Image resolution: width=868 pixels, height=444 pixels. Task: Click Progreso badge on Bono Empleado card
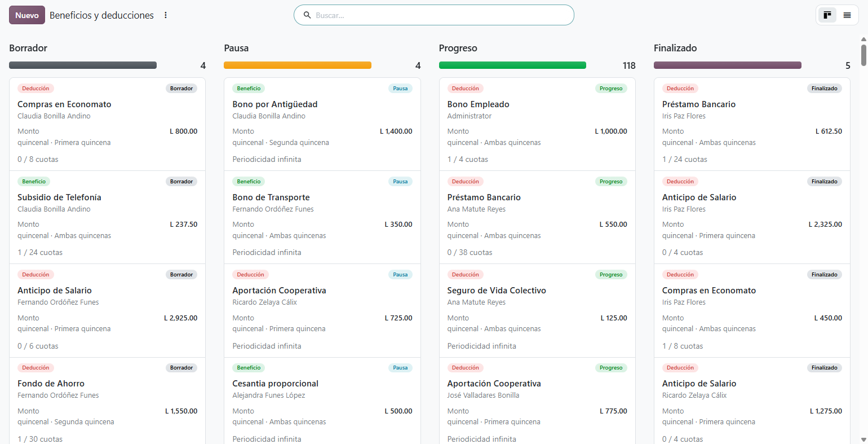611,89
